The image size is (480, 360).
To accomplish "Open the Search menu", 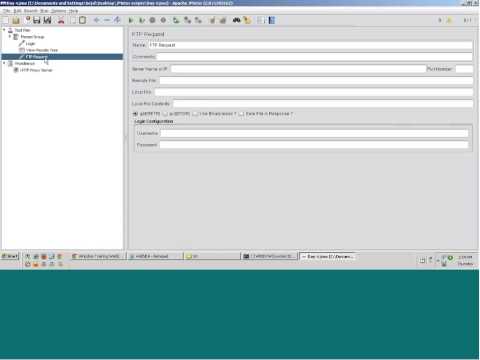I will (x=31, y=11).
